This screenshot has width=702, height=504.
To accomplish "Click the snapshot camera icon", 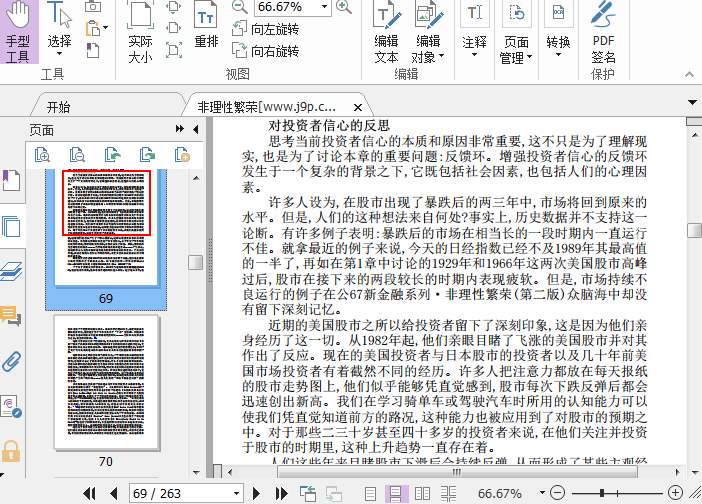I will pos(93,6).
